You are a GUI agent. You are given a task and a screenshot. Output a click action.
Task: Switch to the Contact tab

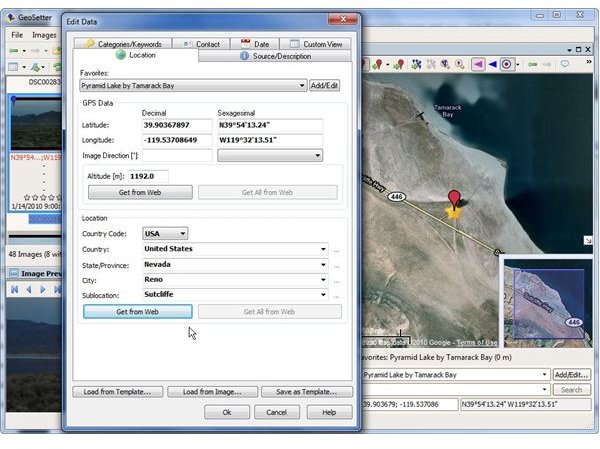pos(201,44)
